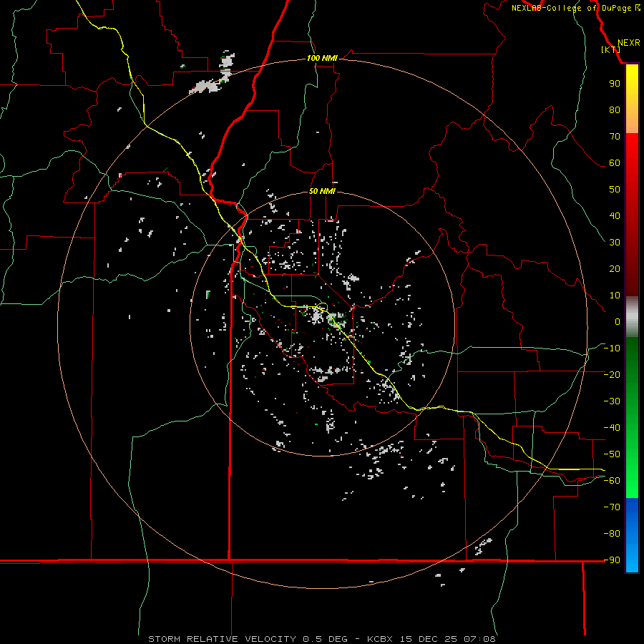The image size is (644, 644).
Task: Click the 70 value on velocity scale
Action: [x=615, y=137]
